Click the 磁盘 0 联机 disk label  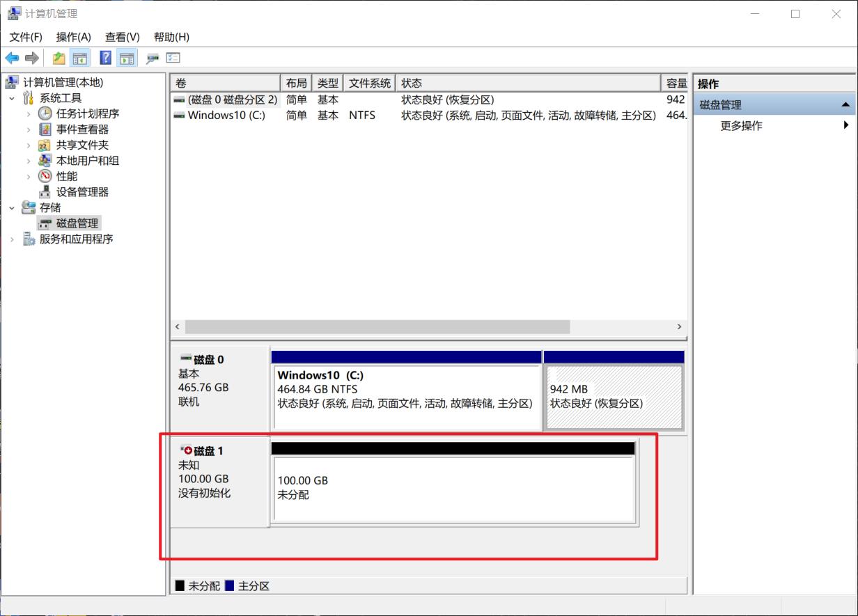click(219, 390)
